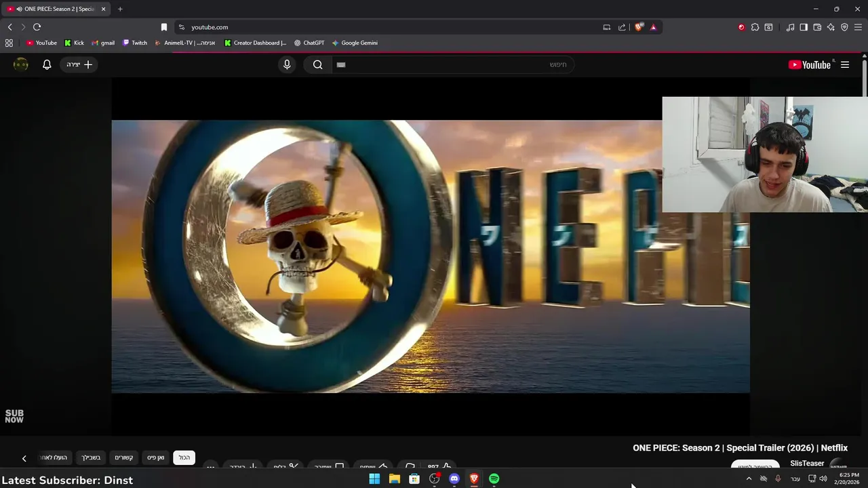Click the install app icon in the address bar

click(606, 27)
